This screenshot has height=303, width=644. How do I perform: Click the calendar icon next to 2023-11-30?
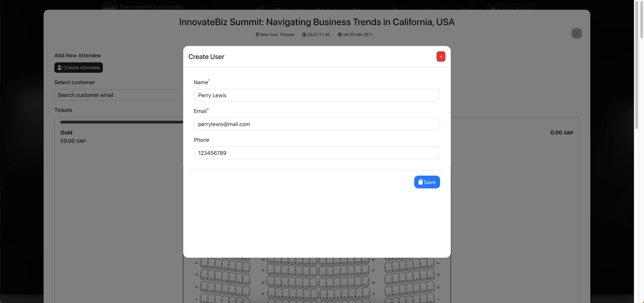click(304, 35)
